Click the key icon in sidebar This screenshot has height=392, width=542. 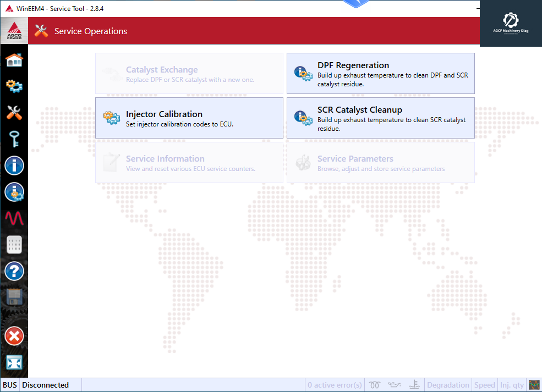pyautogui.click(x=14, y=139)
